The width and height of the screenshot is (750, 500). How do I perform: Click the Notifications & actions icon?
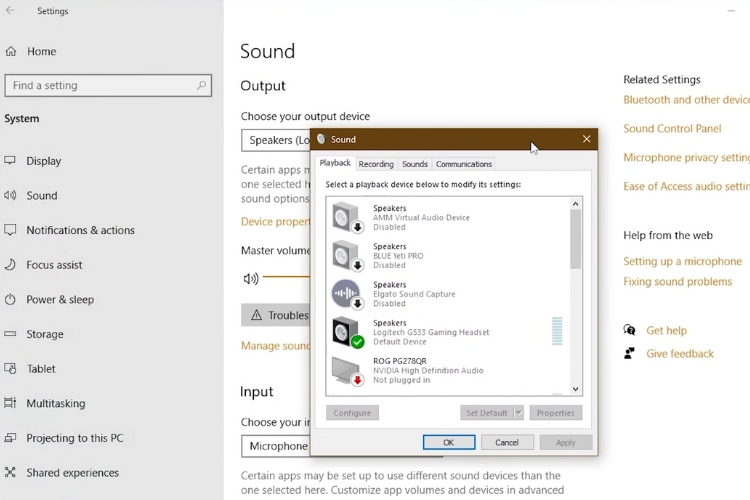[x=10, y=230]
